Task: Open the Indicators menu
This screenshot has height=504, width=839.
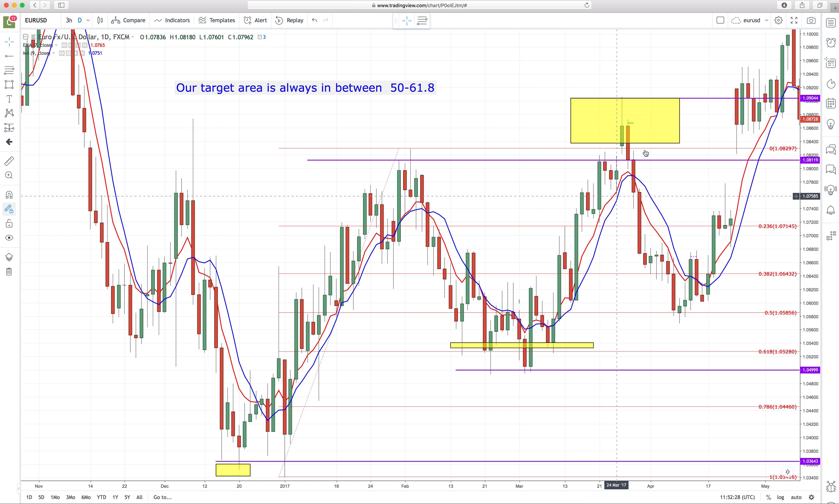Action: click(172, 20)
